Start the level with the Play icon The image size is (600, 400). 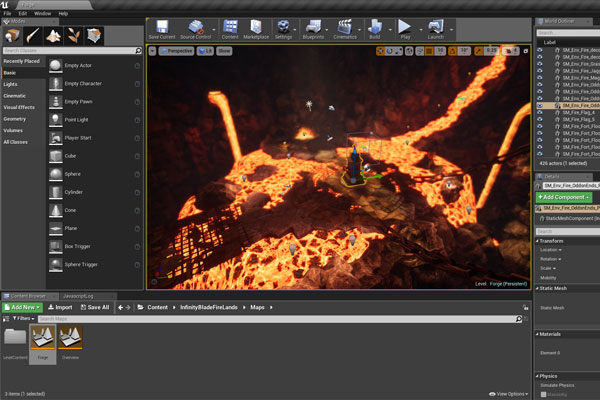point(404,27)
